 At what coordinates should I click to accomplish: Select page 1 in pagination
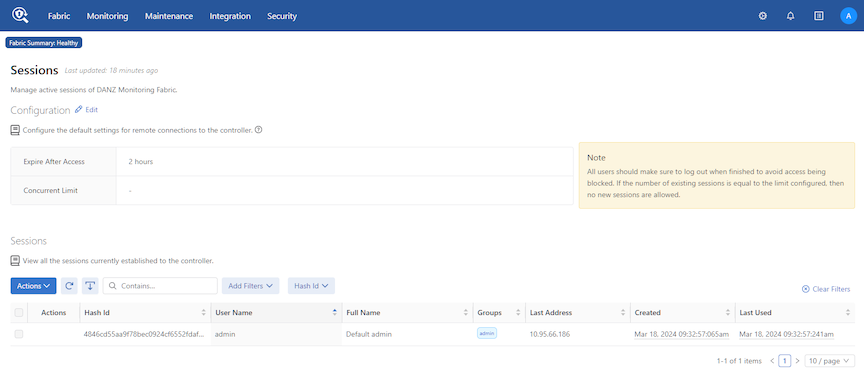[785, 361]
